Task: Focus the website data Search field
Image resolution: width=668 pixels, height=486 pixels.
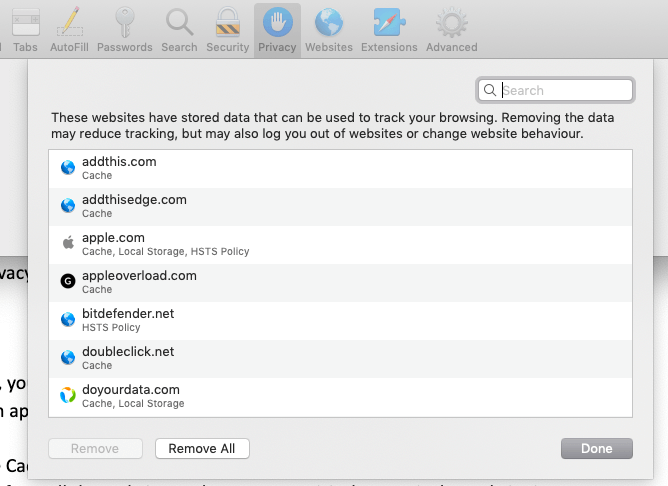Action: 556,90
